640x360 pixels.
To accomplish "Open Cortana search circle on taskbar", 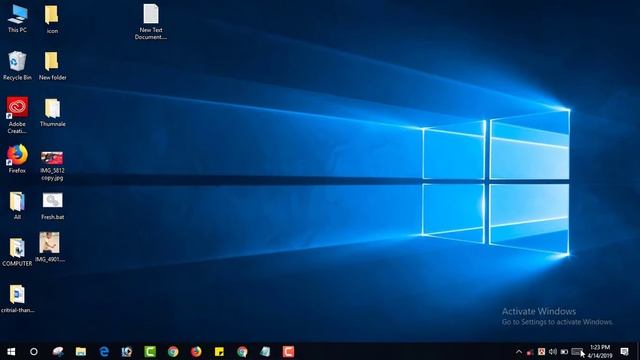I will 34,351.
